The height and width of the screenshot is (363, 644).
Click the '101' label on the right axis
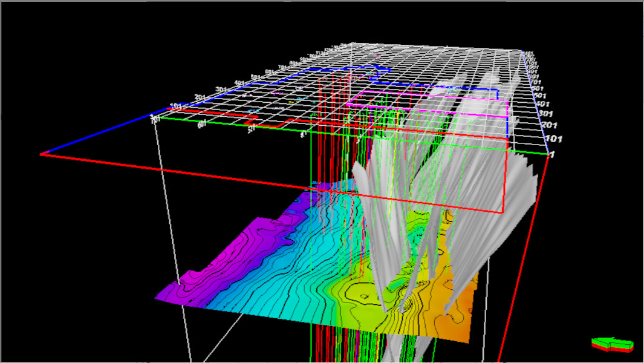click(x=553, y=139)
